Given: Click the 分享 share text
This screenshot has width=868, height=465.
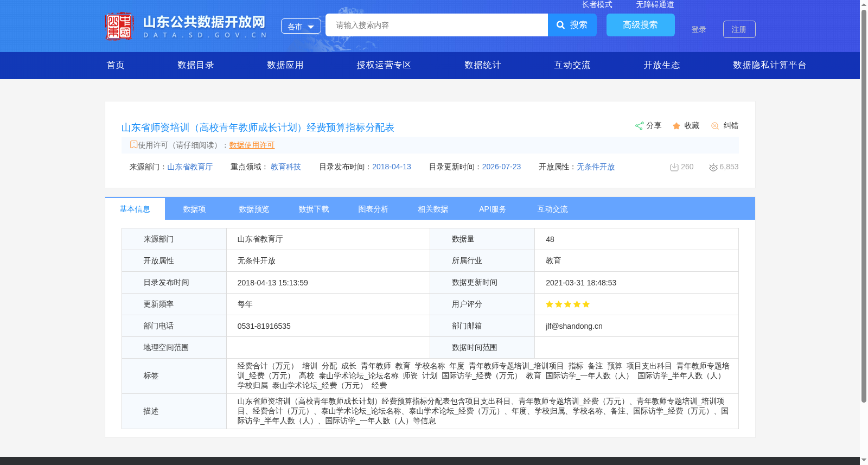Looking at the screenshot, I should 654,126.
